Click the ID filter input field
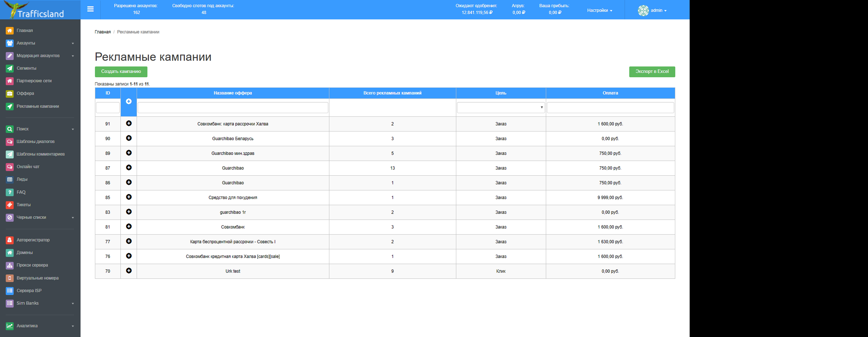 point(108,107)
